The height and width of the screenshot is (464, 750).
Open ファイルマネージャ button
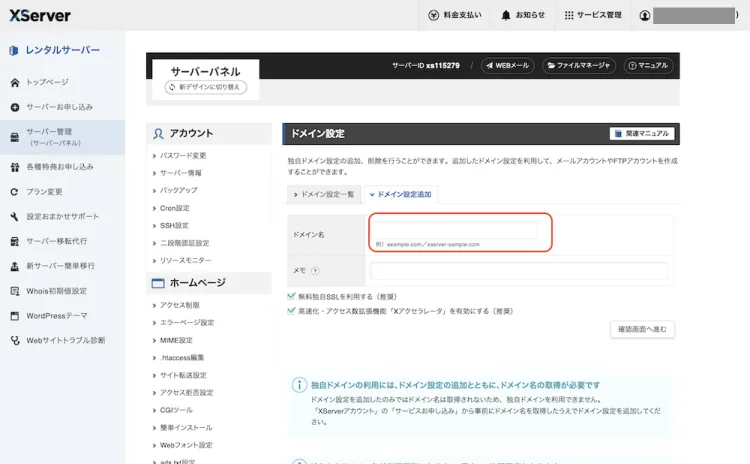[x=579, y=66]
